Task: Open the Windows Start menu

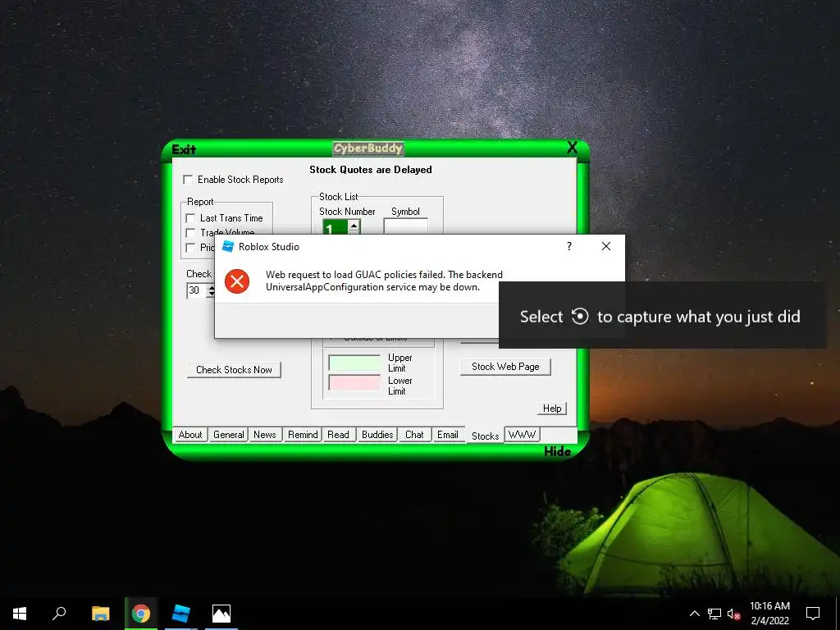Action: coord(20,614)
